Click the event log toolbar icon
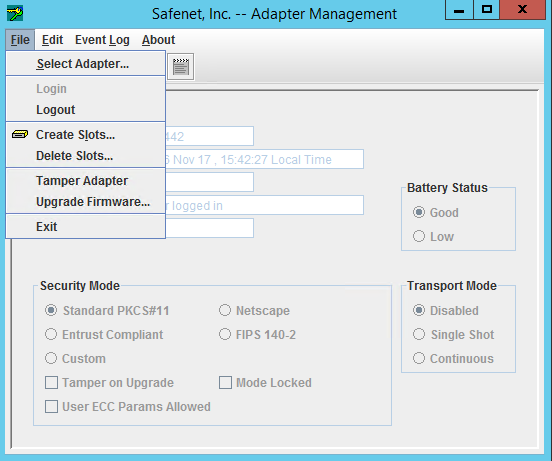The height and width of the screenshot is (461, 552). point(181,67)
